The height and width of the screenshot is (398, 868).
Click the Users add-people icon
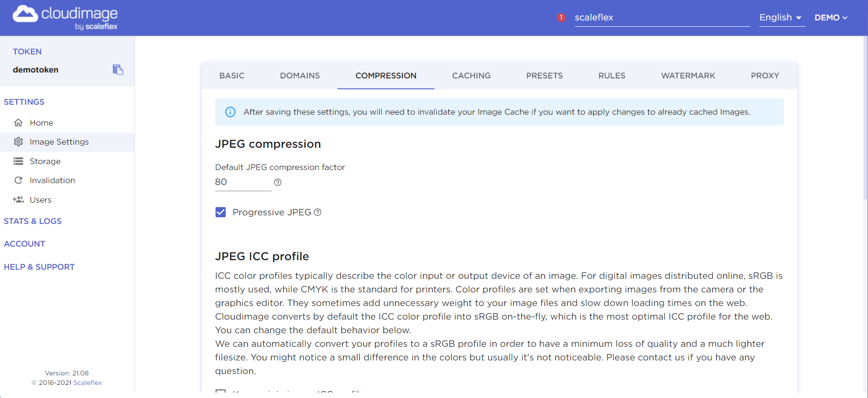click(x=19, y=200)
